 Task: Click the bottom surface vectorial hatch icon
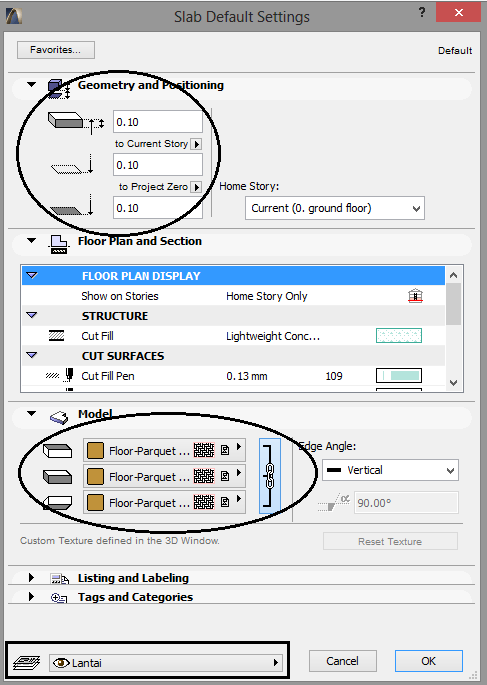225,502
